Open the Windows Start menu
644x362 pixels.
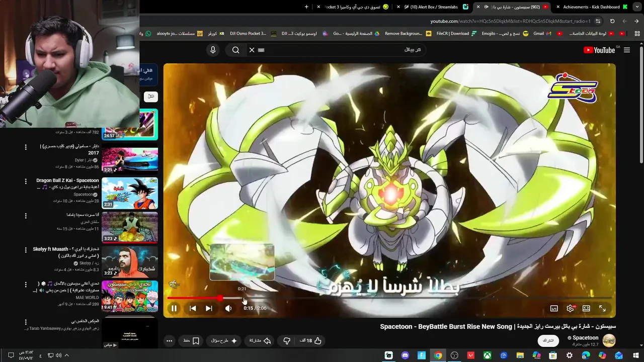click(635, 355)
